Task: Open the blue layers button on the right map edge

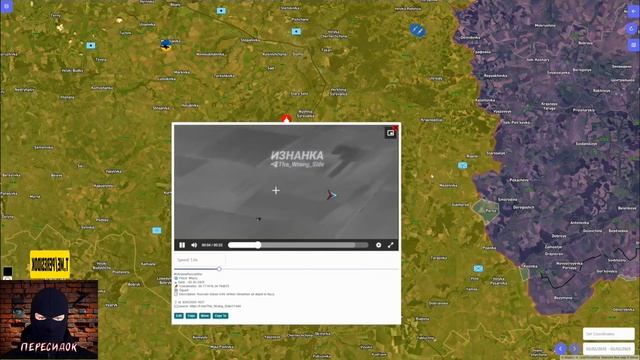Action: [633, 45]
